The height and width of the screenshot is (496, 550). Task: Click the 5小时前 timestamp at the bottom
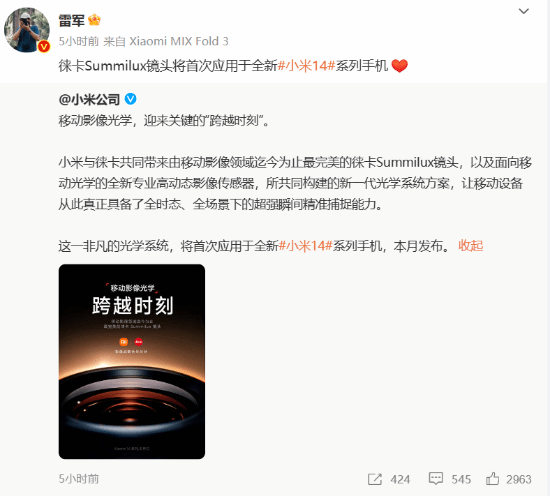[x=79, y=479]
